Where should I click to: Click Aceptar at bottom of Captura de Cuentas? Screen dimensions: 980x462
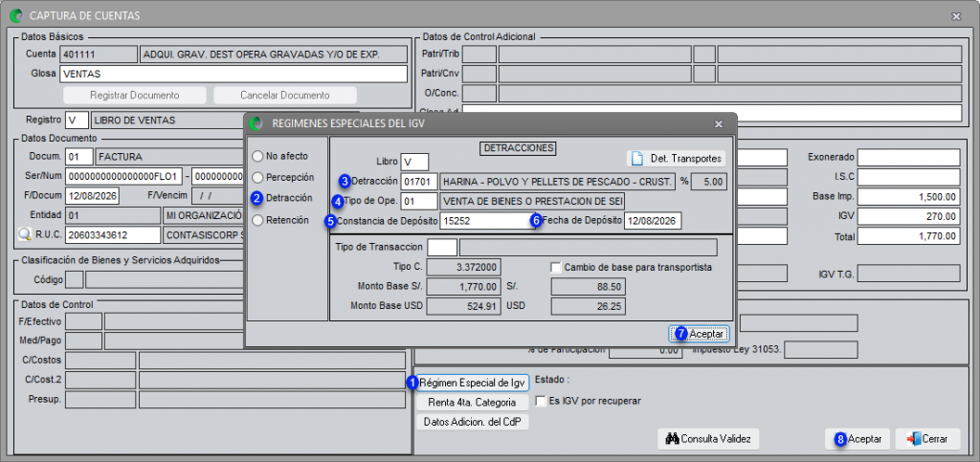858,439
